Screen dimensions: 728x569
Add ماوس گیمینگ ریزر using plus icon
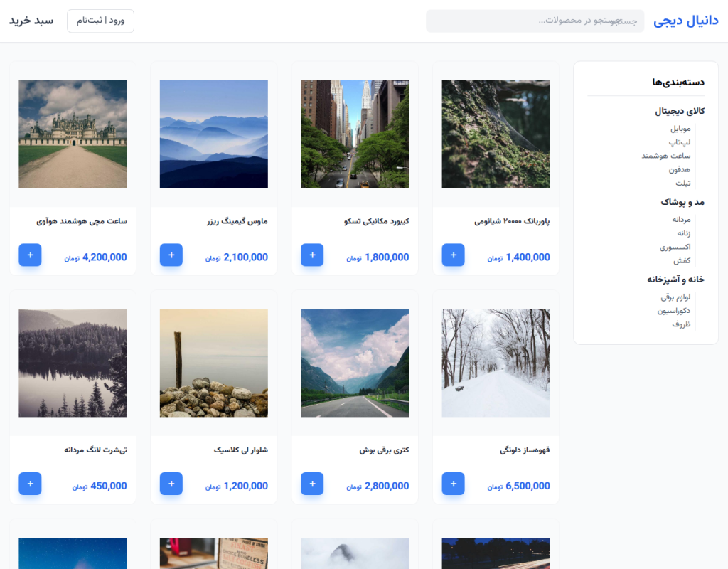click(171, 255)
